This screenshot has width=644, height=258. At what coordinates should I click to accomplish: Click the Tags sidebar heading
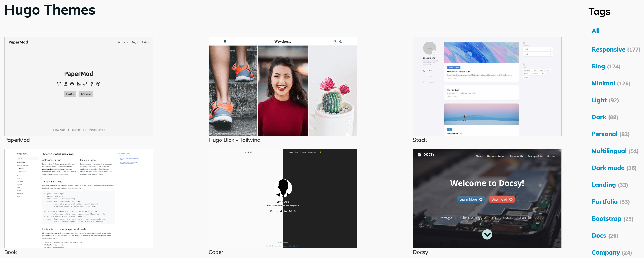(599, 12)
